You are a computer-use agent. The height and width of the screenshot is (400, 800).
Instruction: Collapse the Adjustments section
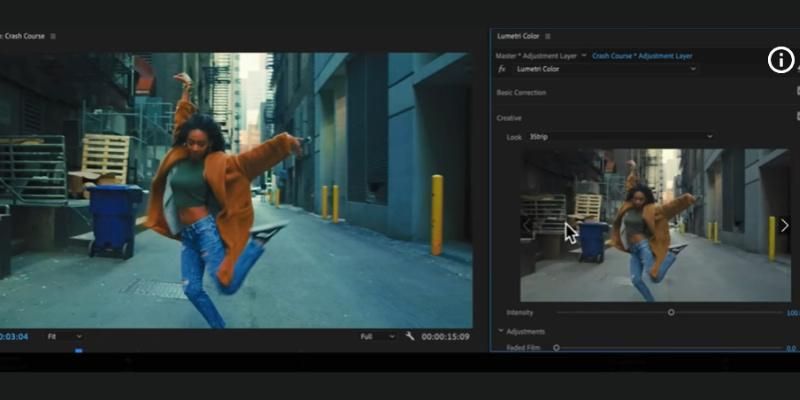[501, 331]
